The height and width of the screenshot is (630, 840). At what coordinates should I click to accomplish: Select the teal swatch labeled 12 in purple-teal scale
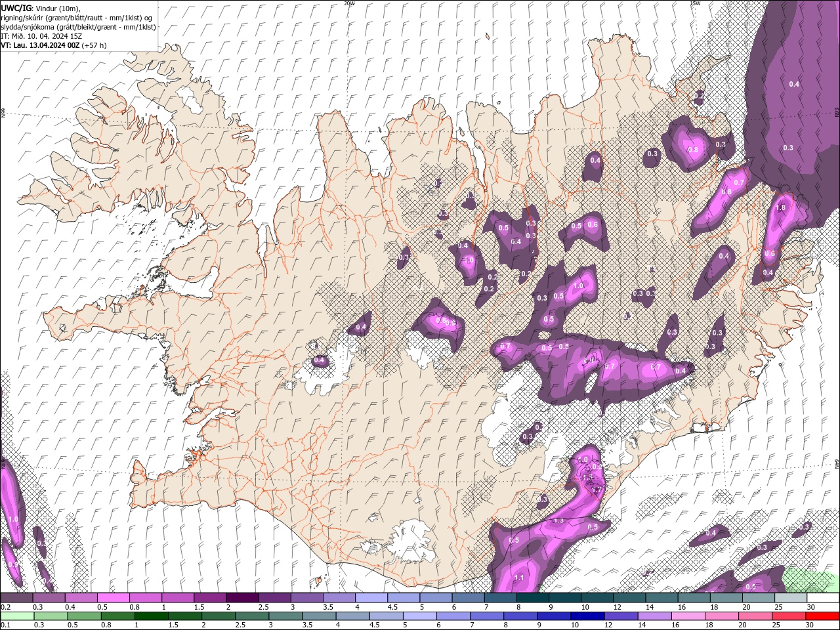point(629,598)
